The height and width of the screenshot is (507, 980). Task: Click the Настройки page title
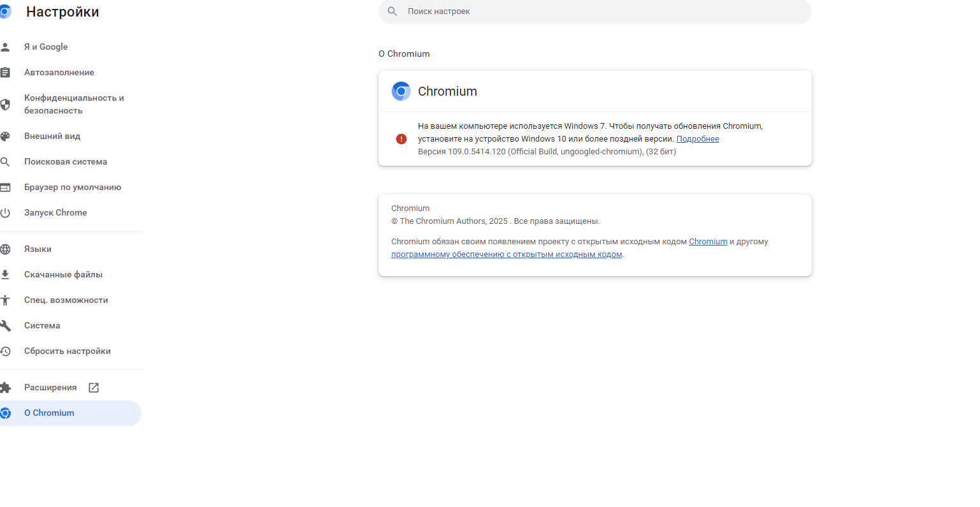[x=62, y=11]
